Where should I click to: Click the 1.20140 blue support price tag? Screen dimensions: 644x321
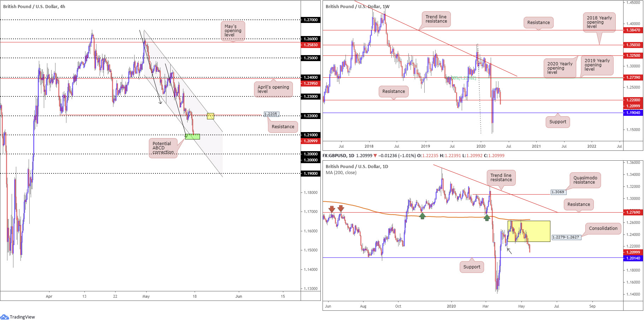633,258
